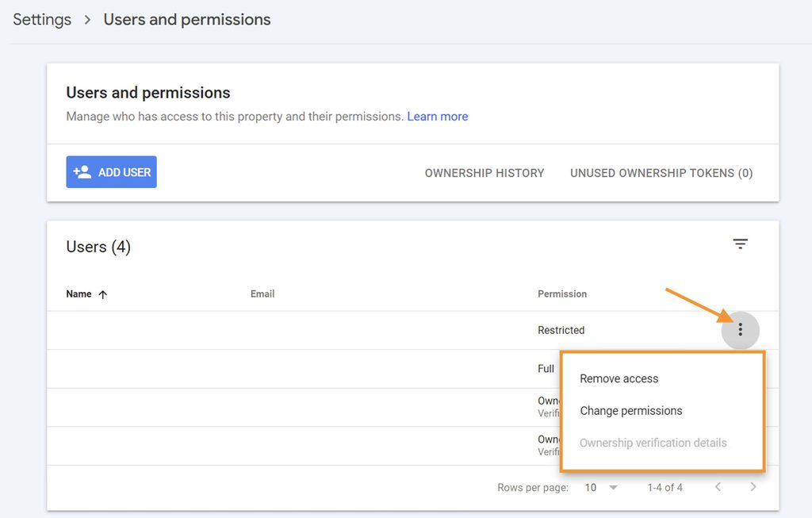
Task: Open Ownership History
Action: pyautogui.click(x=485, y=173)
